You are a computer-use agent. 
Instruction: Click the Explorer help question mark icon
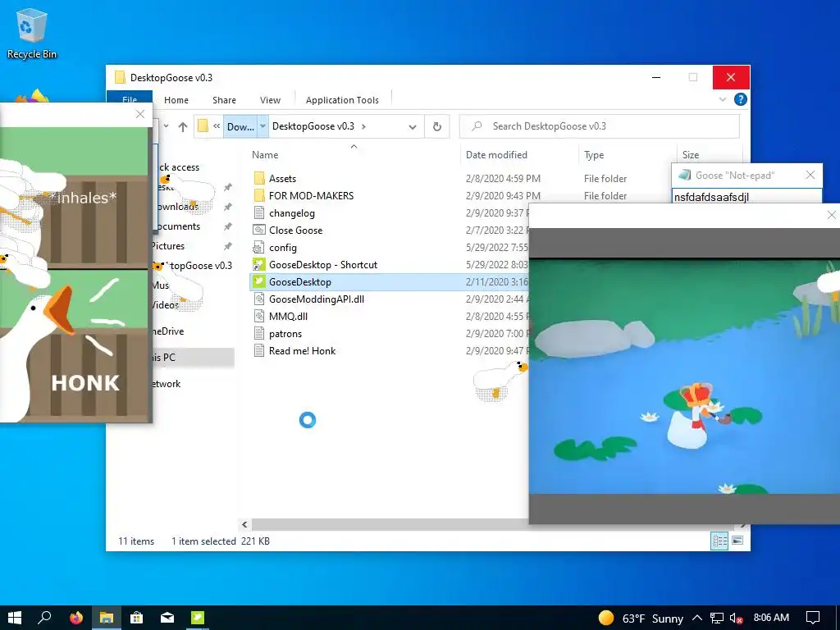pyautogui.click(x=741, y=99)
